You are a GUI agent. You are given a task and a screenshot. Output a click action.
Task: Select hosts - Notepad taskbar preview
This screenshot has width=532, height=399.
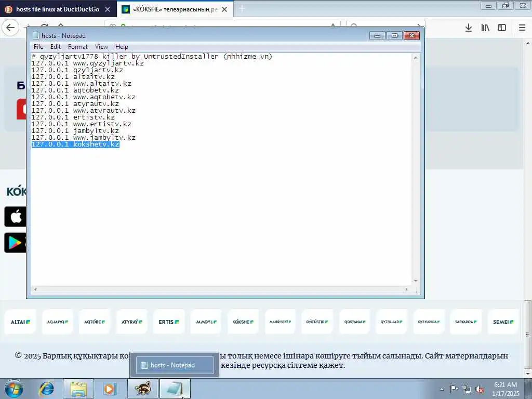click(x=175, y=365)
